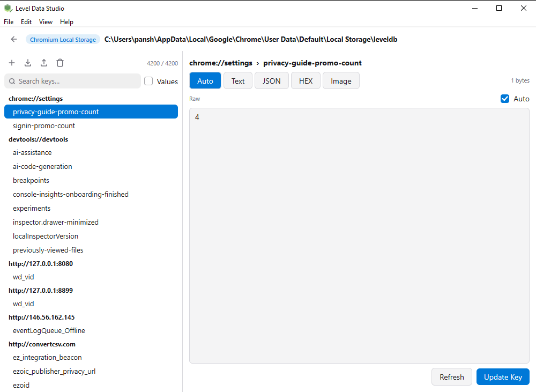The width and height of the screenshot is (536, 392).
Task: Click the http://146.56.162.145 group header
Action: pyautogui.click(x=42, y=317)
